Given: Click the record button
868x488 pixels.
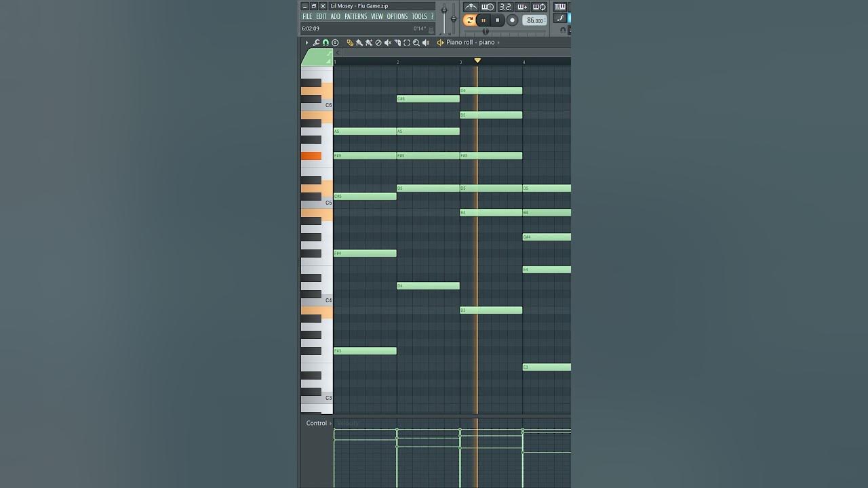Looking at the screenshot, I should [512, 20].
